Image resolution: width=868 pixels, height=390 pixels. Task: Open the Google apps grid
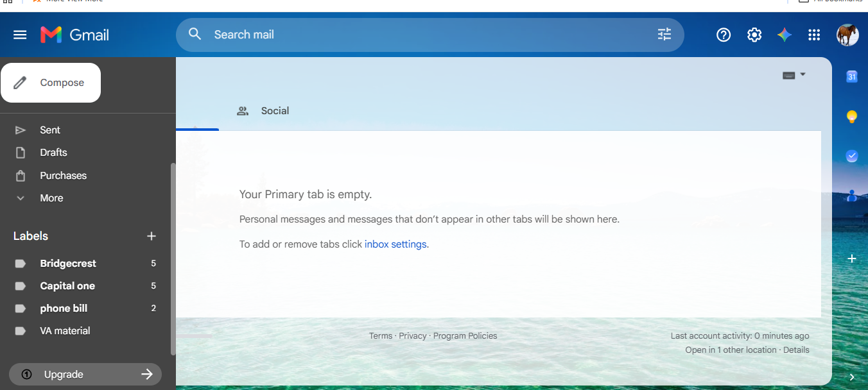(814, 35)
